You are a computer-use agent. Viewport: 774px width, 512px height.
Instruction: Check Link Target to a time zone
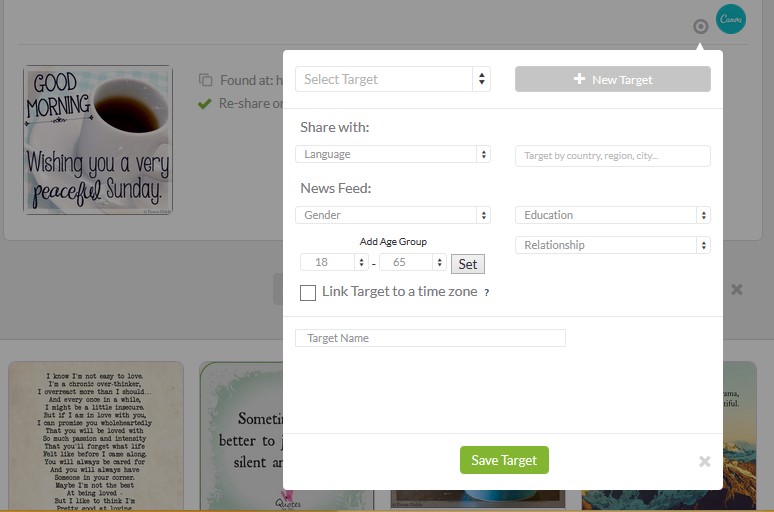click(308, 292)
